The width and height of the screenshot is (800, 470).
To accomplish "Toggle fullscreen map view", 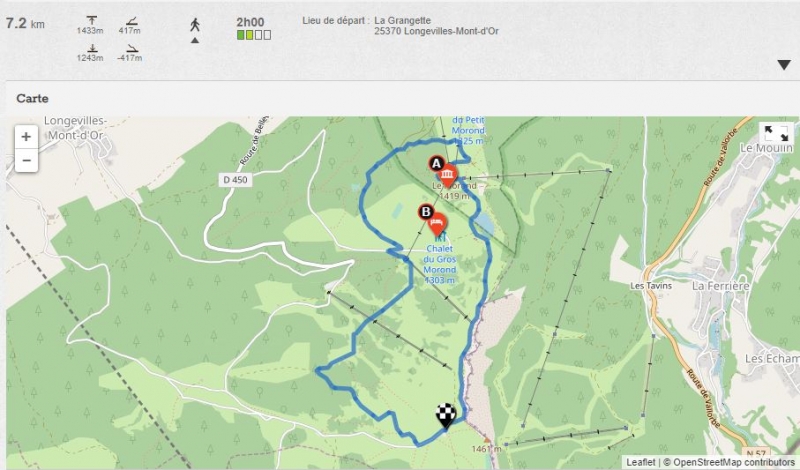I will tap(776, 134).
